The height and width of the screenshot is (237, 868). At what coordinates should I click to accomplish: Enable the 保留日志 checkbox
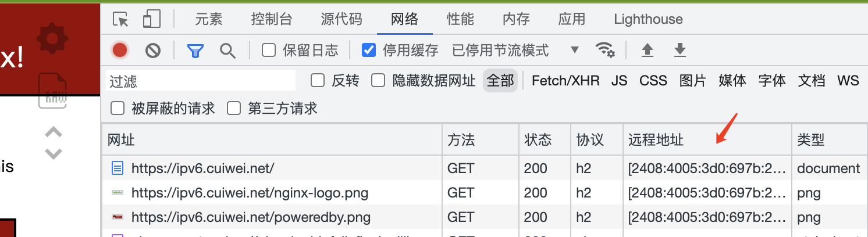pyautogui.click(x=269, y=51)
